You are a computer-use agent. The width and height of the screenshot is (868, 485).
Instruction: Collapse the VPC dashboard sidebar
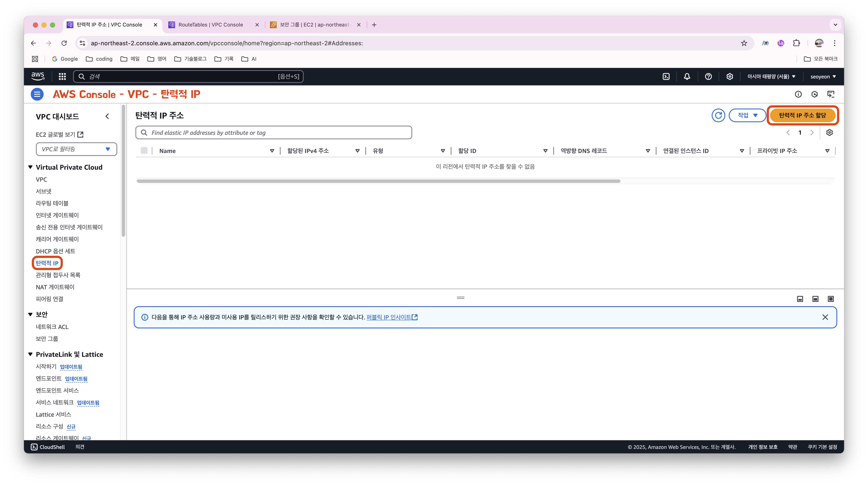pyautogui.click(x=107, y=116)
